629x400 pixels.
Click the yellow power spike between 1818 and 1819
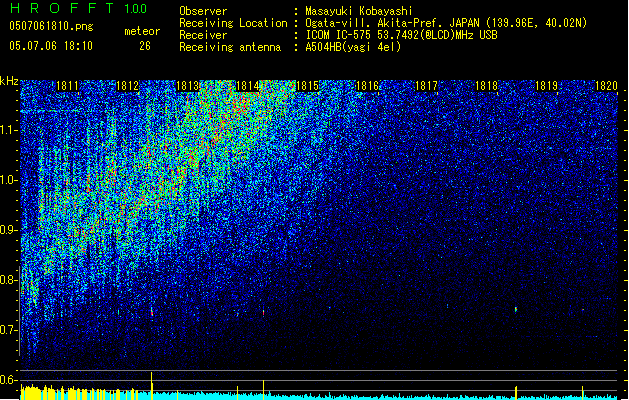point(516,393)
